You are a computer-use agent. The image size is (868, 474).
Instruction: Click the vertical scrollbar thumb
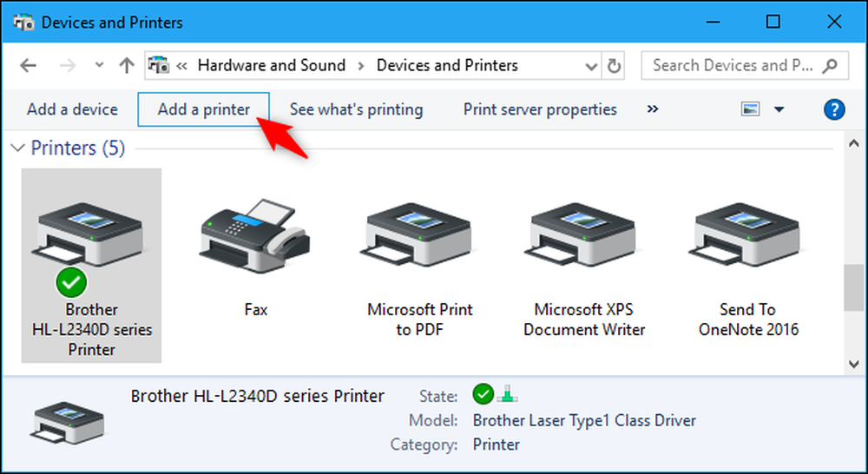tap(853, 288)
